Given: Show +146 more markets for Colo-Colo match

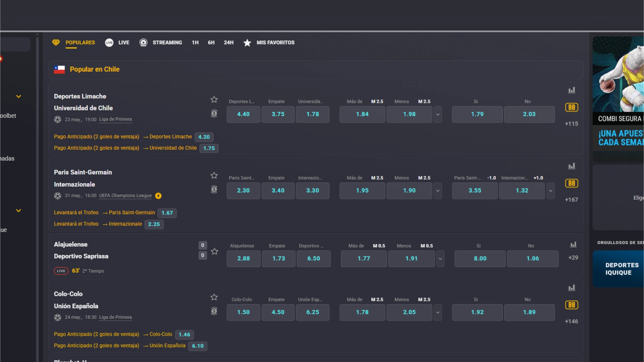Looking at the screenshot, I should [572, 321].
